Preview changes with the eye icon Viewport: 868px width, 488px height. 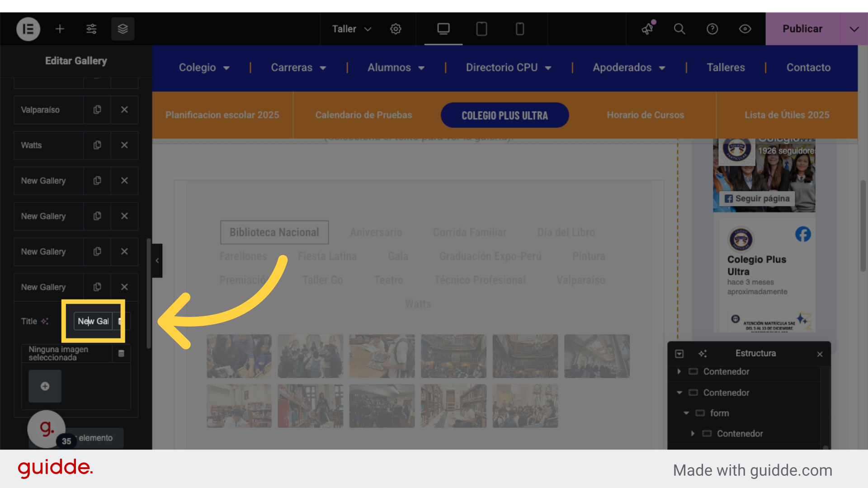pos(745,29)
